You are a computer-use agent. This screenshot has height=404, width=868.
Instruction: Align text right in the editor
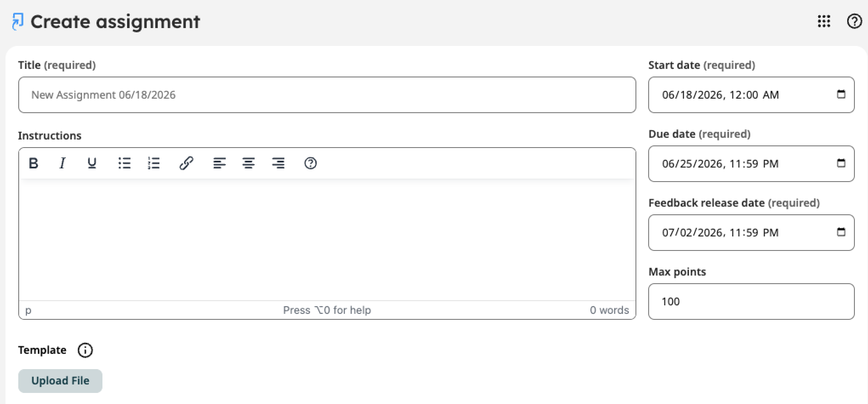[x=278, y=163]
